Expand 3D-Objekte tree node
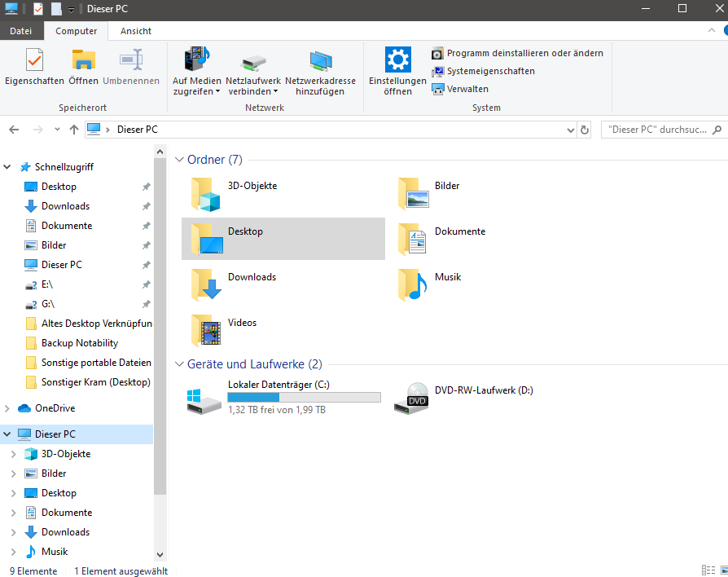728x577 pixels. tap(14, 454)
